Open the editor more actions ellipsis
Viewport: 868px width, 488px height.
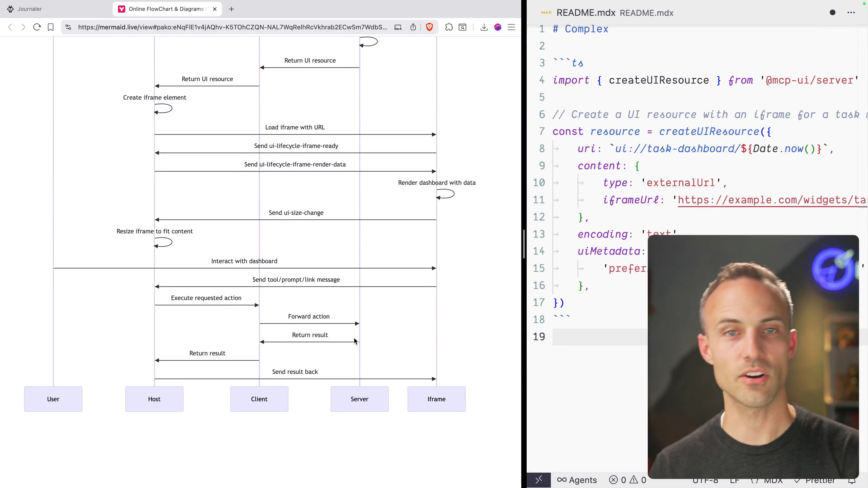[851, 13]
